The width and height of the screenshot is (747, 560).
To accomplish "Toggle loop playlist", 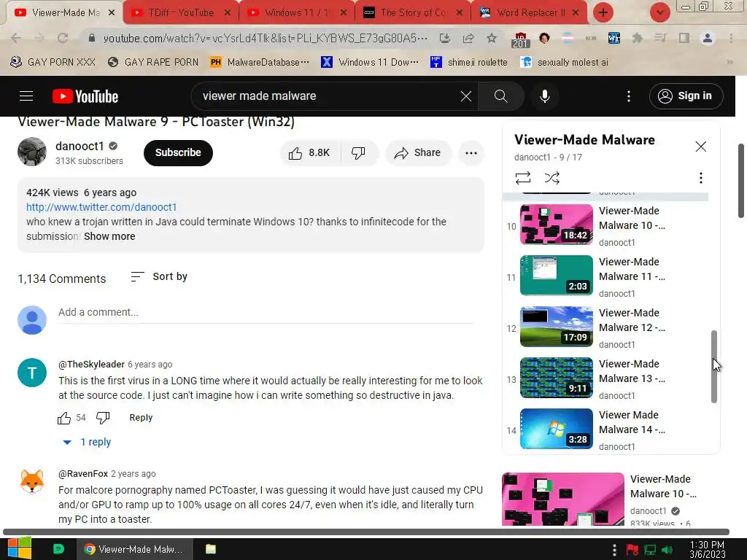I will point(522,178).
